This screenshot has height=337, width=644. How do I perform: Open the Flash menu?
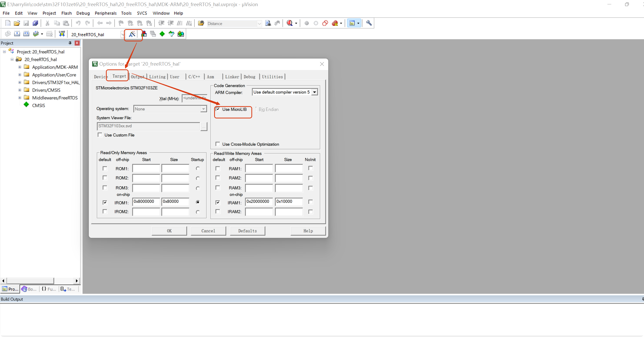coord(66,13)
